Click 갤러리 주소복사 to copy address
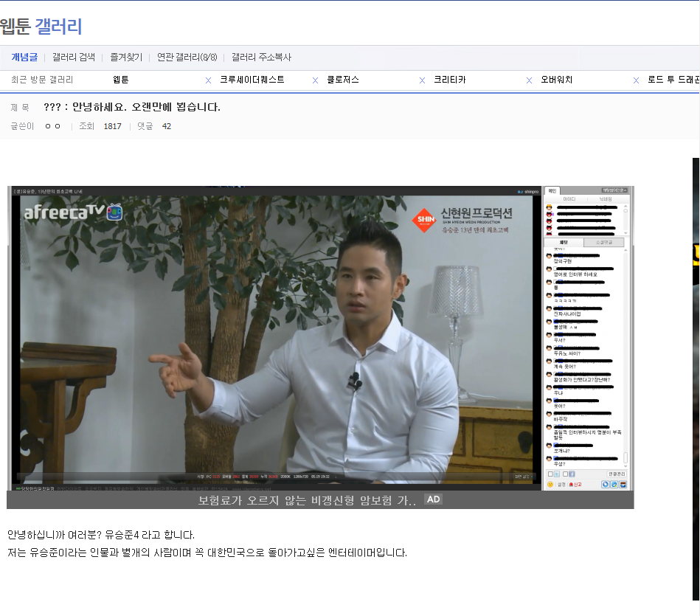This screenshot has height=616, width=700. [262, 57]
